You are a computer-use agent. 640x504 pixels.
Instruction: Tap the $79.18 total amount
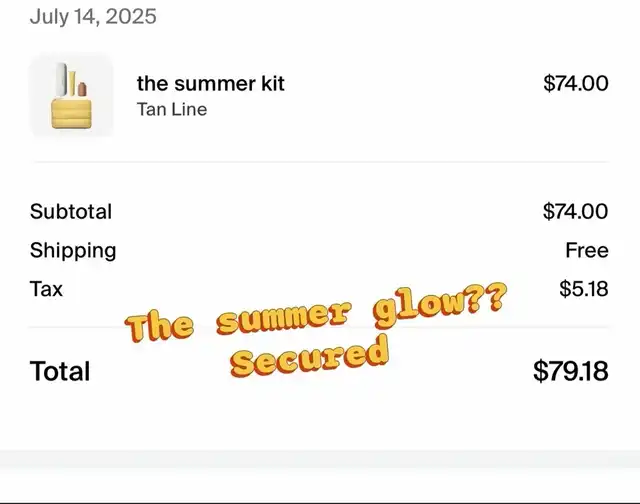[571, 371]
